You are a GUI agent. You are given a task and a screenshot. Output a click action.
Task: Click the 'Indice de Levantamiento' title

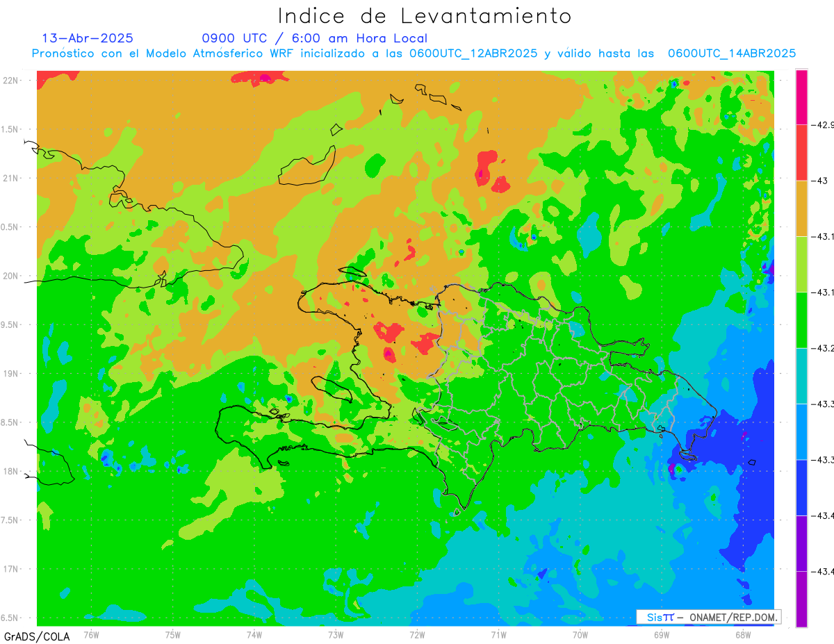click(425, 16)
